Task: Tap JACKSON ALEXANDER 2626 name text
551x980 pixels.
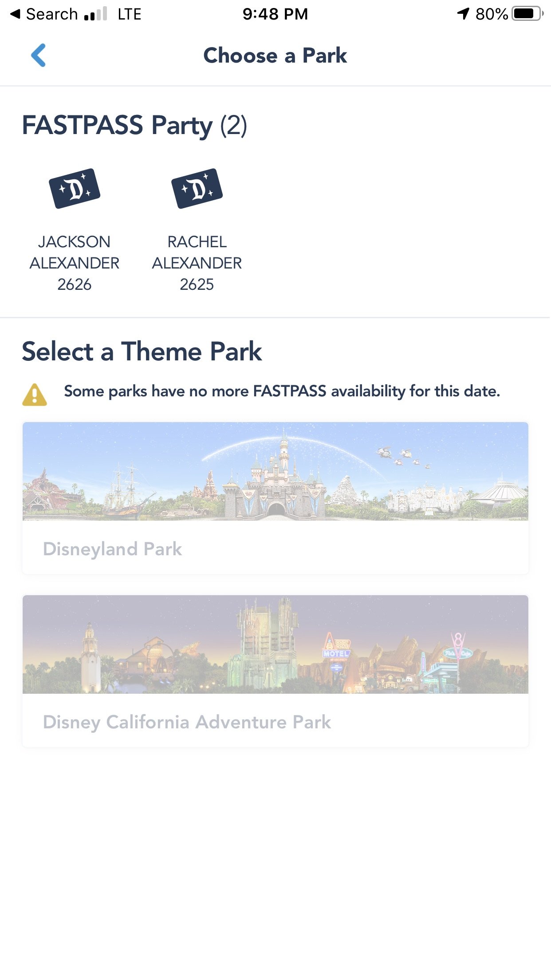Action: click(x=75, y=263)
